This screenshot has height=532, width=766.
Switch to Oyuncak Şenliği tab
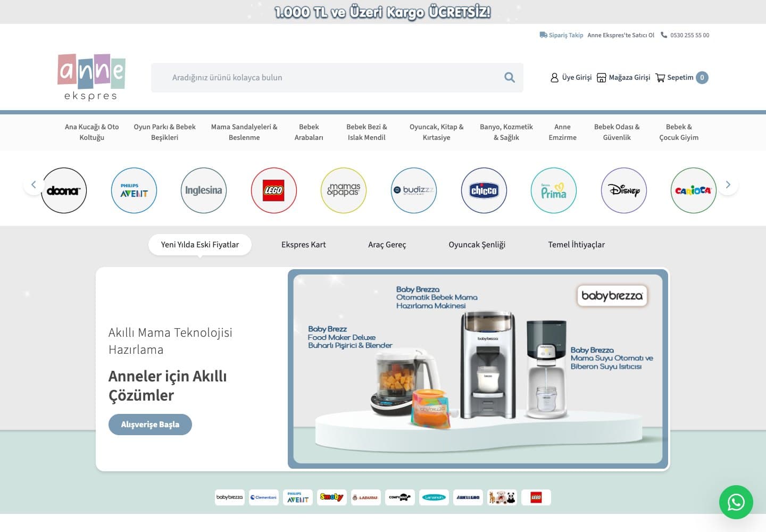pyautogui.click(x=477, y=245)
